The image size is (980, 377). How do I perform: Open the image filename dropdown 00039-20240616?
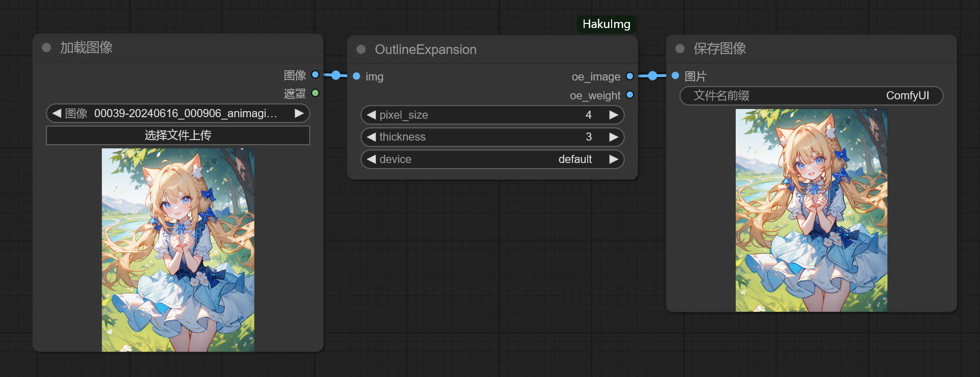[x=178, y=113]
